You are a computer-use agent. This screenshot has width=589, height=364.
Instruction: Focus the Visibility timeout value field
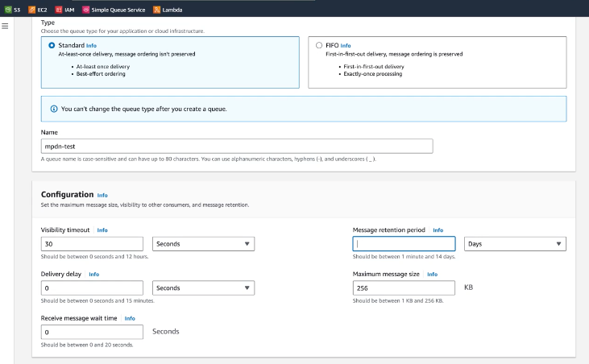(x=92, y=244)
